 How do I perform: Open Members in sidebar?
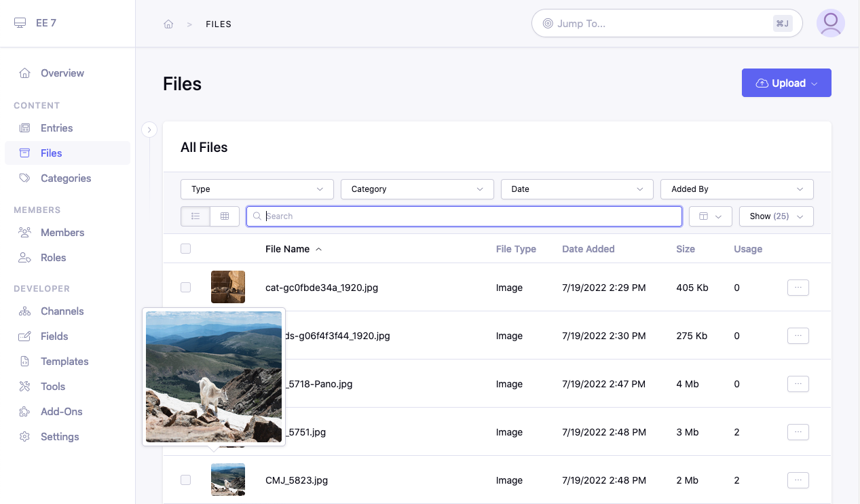(62, 233)
